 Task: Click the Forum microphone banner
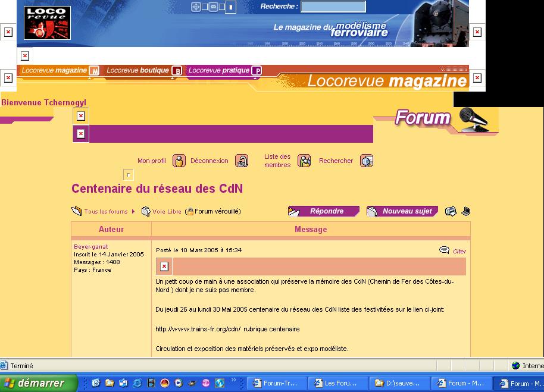click(x=448, y=120)
